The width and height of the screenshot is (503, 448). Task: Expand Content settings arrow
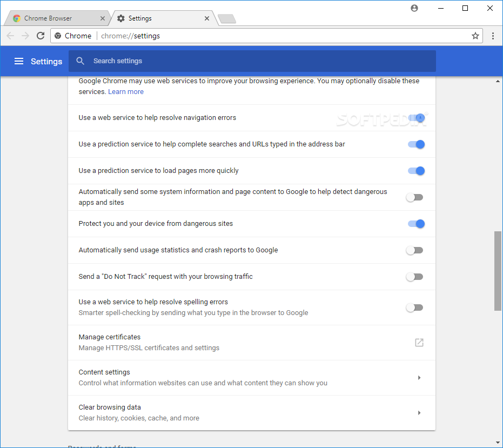(419, 378)
